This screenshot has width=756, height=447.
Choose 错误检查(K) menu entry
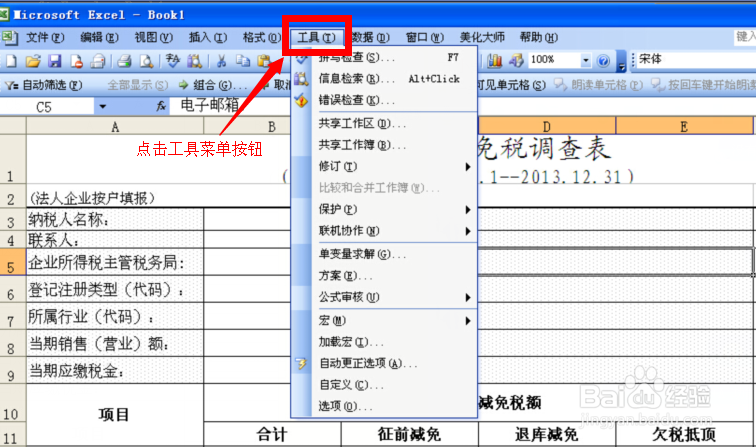click(x=384, y=100)
